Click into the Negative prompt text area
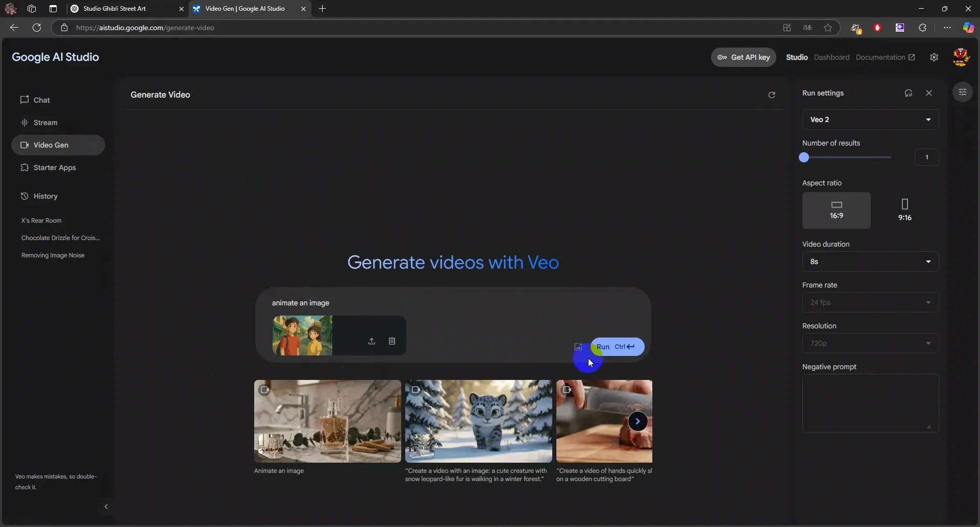The height and width of the screenshot is (527, 980). pyautogui.click(x=870, y=403)
